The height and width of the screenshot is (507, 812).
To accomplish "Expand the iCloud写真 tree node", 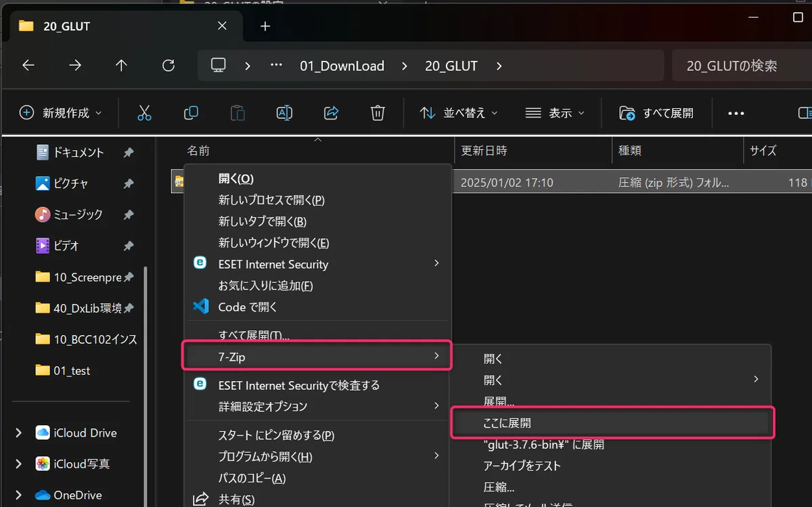I will pyautogui.click(x=18, y=464).
